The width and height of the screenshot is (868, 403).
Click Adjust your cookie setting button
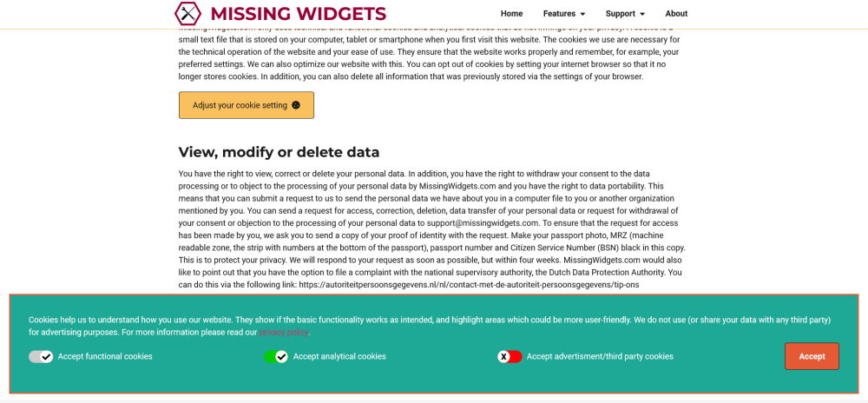tap(247, 105)
